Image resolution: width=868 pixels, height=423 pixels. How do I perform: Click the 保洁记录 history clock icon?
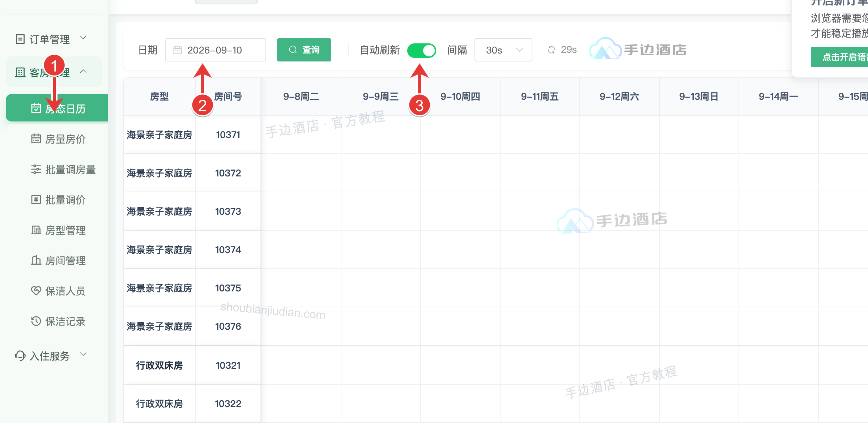coord(36,321)
